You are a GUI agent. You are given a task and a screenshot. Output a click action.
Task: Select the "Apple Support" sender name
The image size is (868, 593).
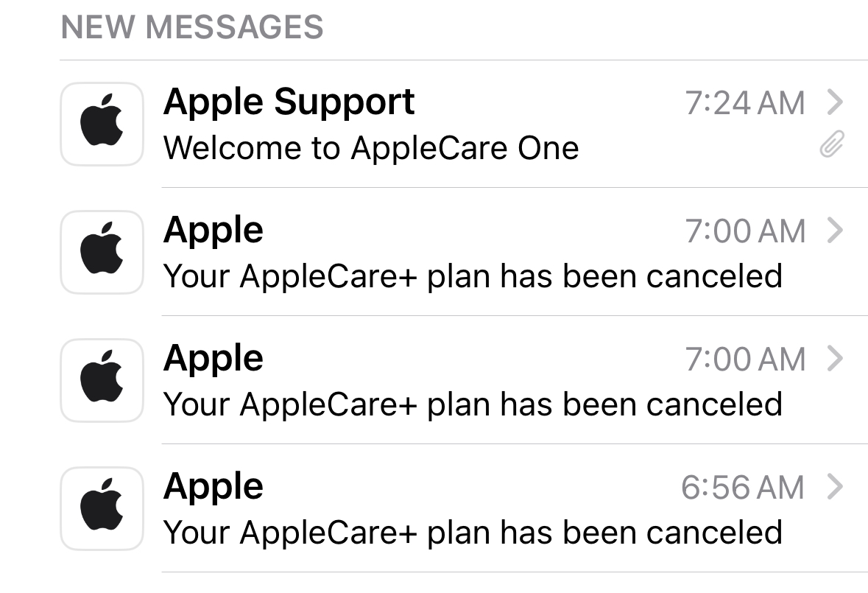(x=289, y=102)
